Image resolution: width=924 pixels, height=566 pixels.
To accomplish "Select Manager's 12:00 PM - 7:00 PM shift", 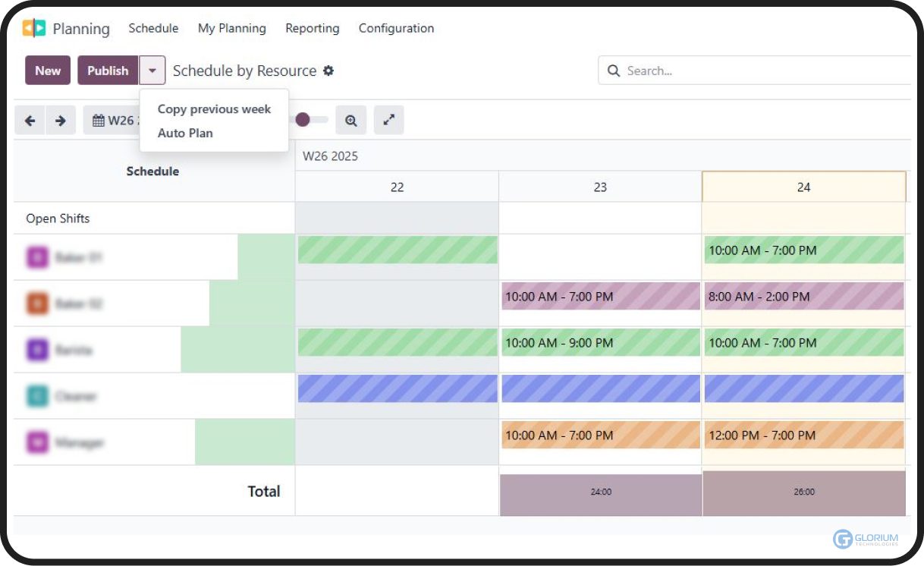I will tap(803, 436).
